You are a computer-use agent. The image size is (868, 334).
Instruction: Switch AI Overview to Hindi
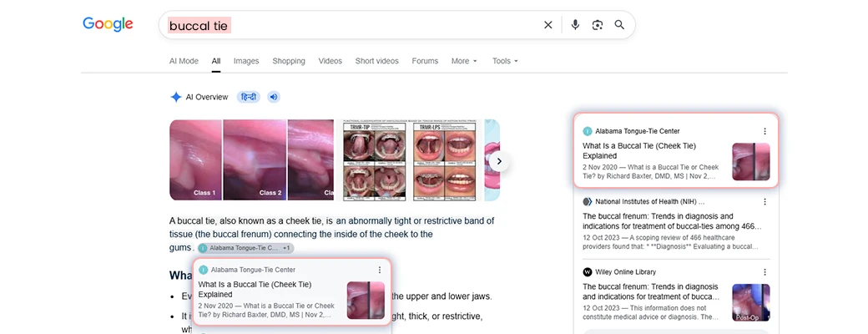coord(249,97)
